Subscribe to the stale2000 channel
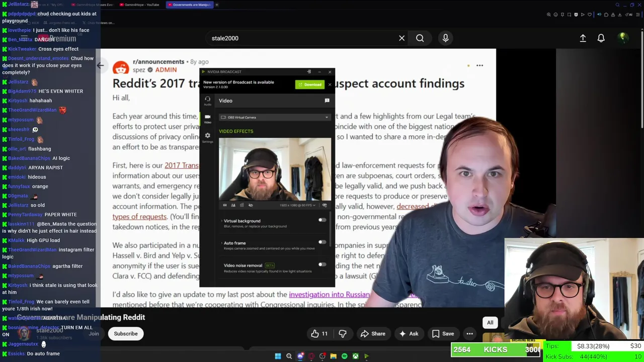The width and height of the screenshot is (644, 362). [x=126, y=334]
